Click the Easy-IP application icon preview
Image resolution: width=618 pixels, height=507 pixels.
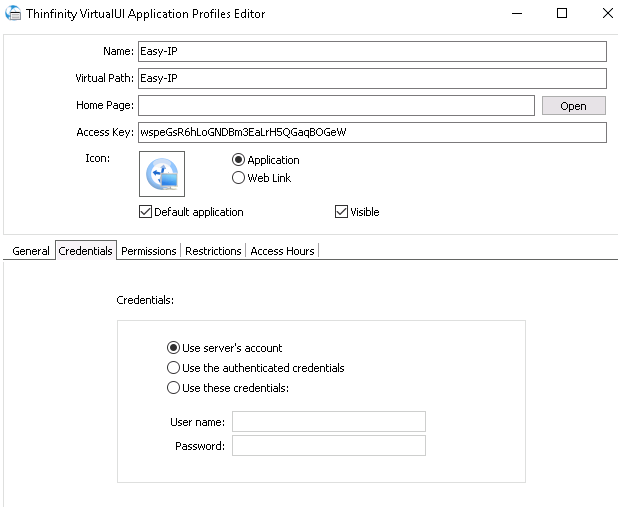[162, 174]
